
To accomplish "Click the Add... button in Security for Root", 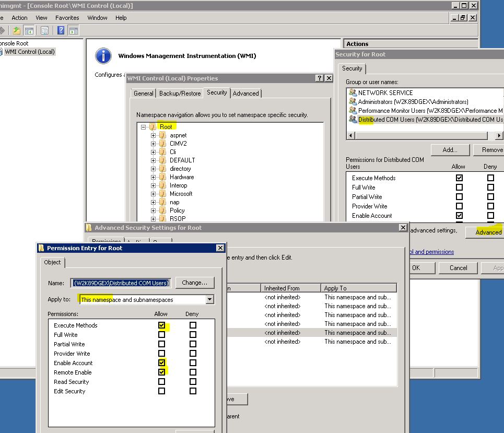I will (x=450, y=150).
